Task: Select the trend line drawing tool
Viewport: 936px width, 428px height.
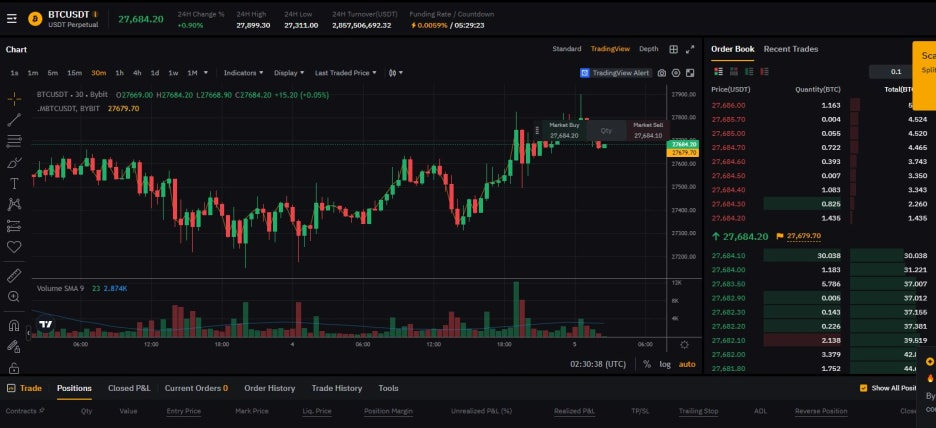Action: 14,120
